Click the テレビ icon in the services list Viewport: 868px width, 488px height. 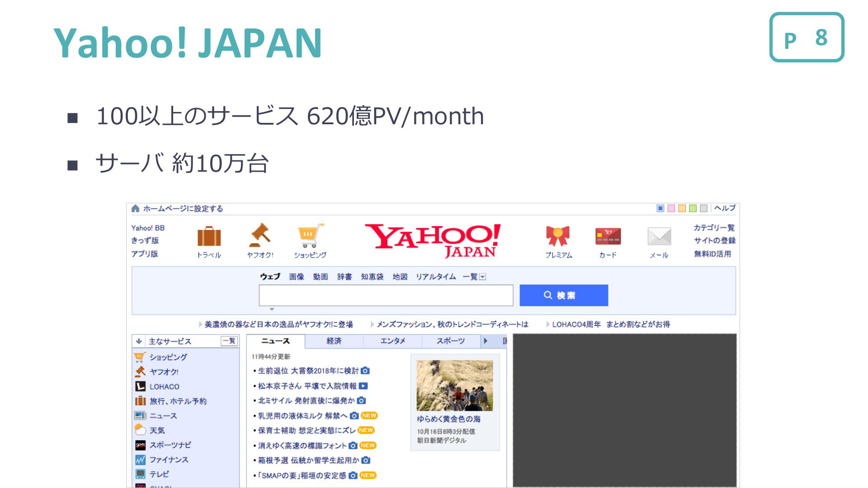(x=140, y=474)
